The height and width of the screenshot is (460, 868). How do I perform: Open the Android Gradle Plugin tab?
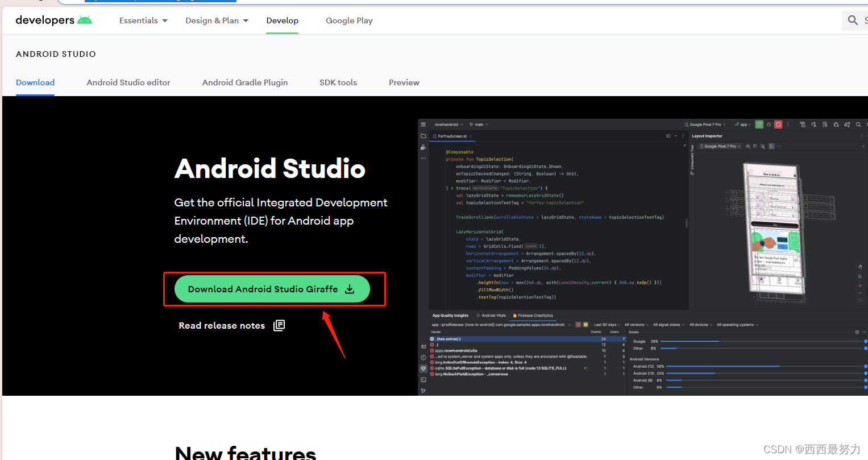[245, 82]
